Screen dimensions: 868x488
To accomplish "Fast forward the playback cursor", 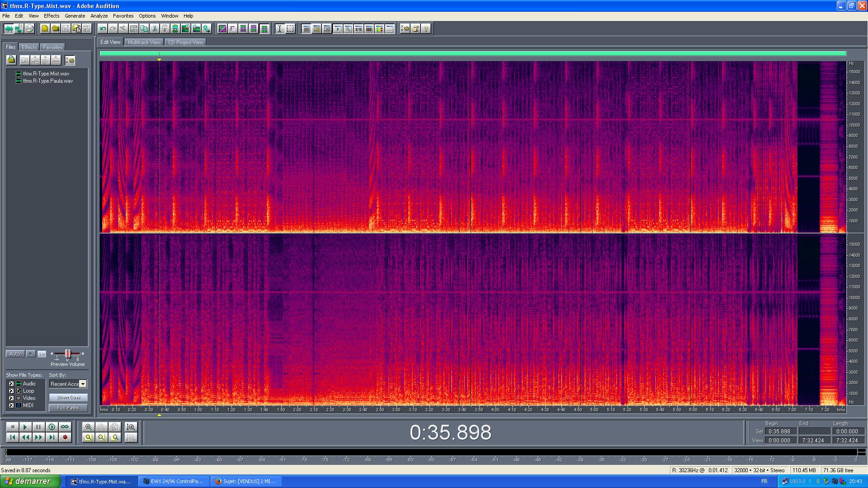I will coord(38,437).
